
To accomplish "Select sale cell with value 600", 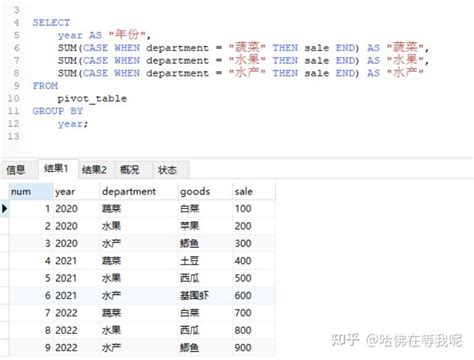I will [254, 296].
